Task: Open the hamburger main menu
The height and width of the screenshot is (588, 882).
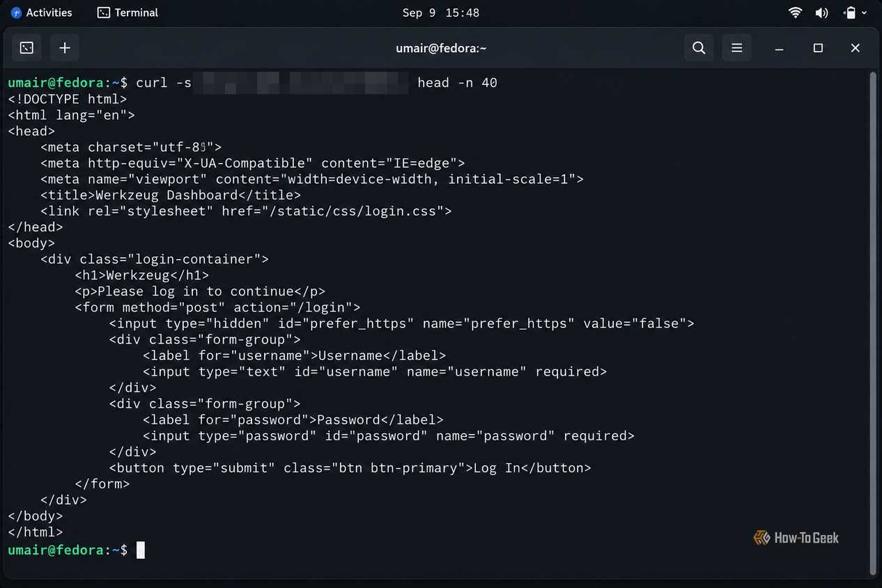Action: 736,48
